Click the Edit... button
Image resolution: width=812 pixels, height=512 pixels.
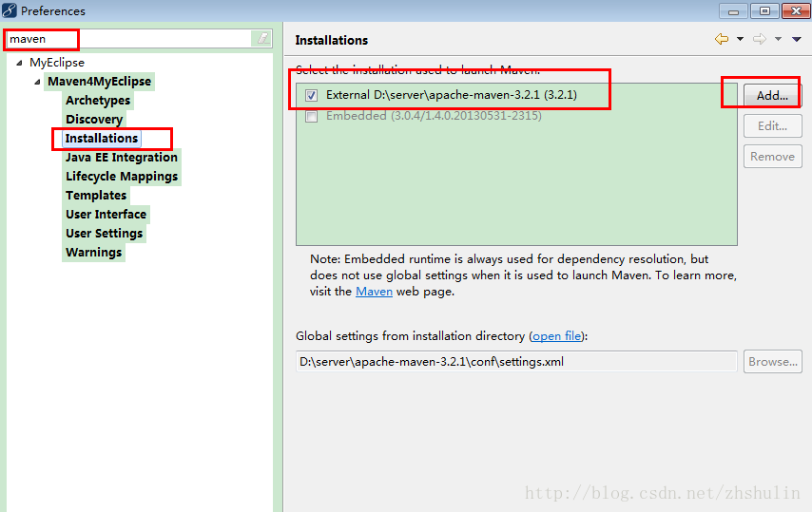773,125
